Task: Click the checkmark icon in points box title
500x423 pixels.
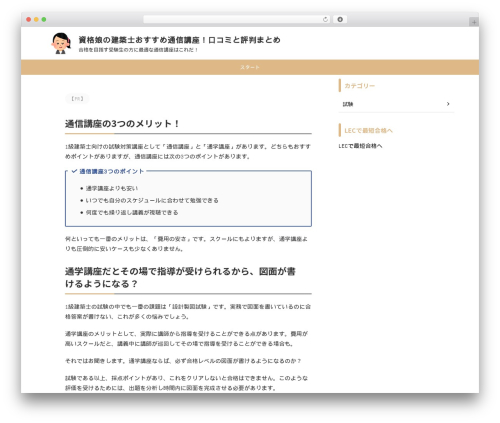Action: click(x=74, y=171)
